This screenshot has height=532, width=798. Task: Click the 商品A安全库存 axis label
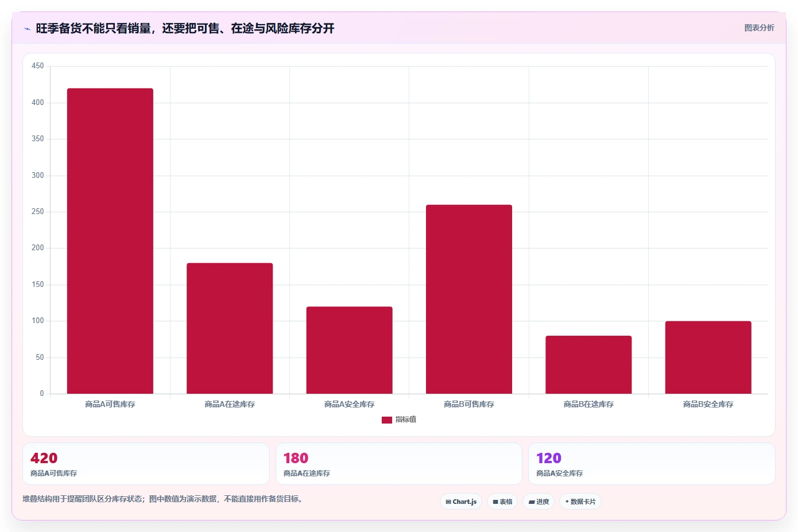point(349,405)
